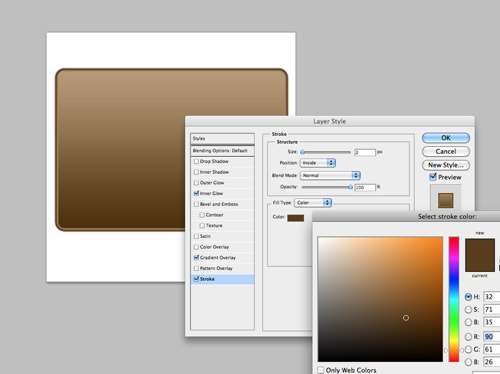Image resolution: width=500 pixels, height=374 pixels.
Task: Select the Stroke style row
Action: pos(222,279)
